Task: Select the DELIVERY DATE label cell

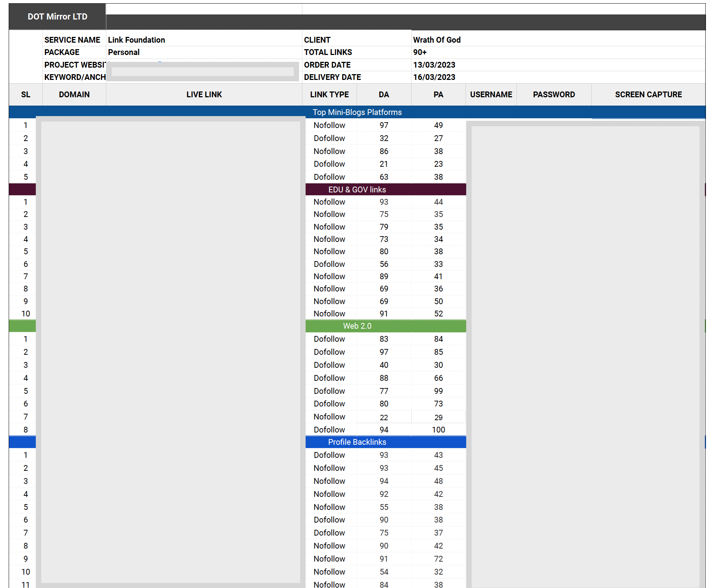Action: pos(357,77)
